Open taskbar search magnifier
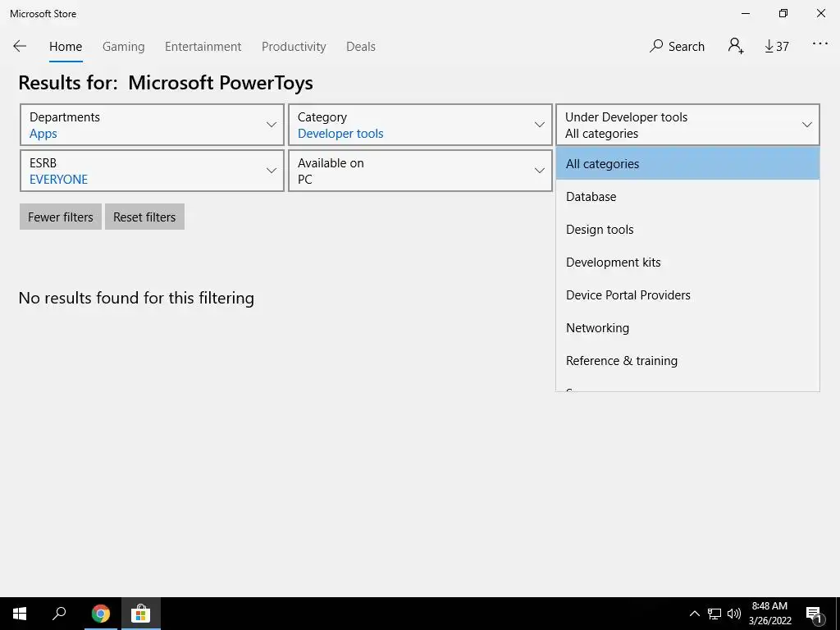 click(x=59, y=614)
